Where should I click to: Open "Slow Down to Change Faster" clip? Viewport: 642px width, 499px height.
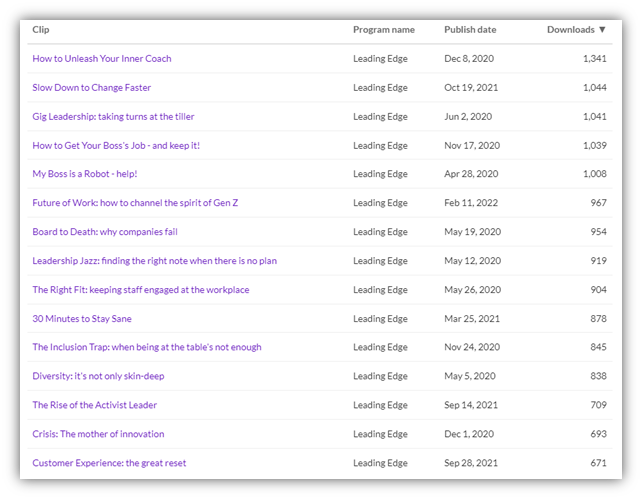[91, 88]
